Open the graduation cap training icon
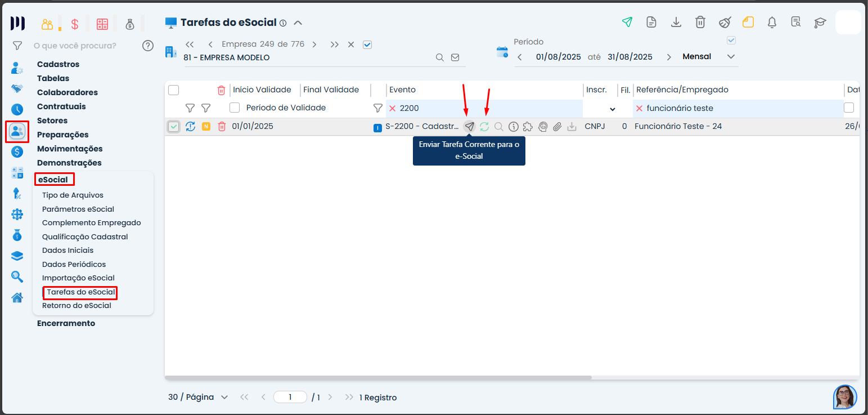 (x=820, y=23)
